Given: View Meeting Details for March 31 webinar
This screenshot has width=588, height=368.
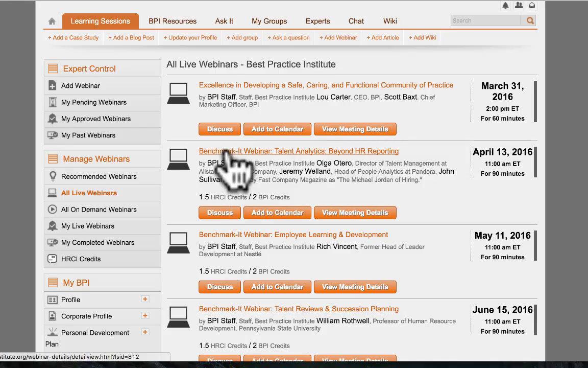Looking at the screenshot, I should click(x=355, y=129).
